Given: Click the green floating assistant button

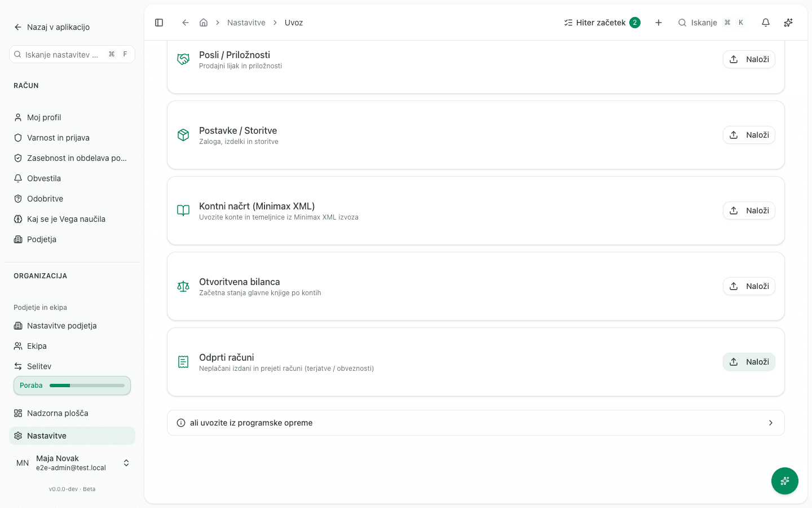Looking at the screenshot, I should pos(785,481).
